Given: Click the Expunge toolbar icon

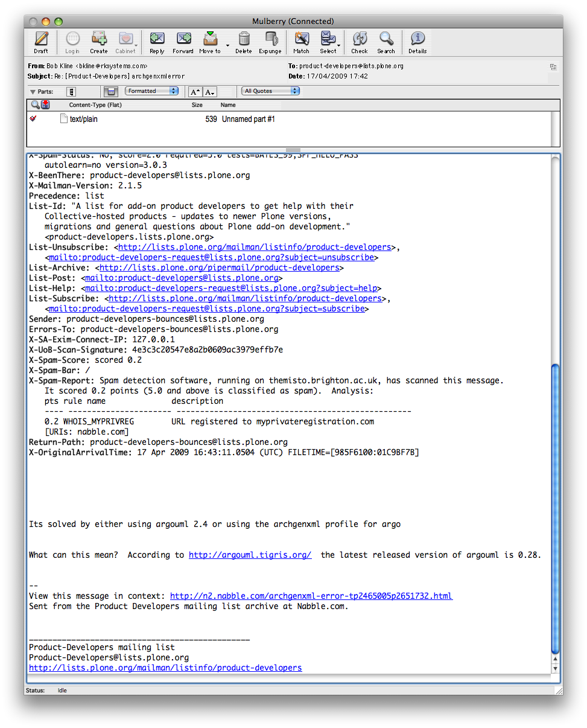Looking at the screenshot, I should (270, 42).
